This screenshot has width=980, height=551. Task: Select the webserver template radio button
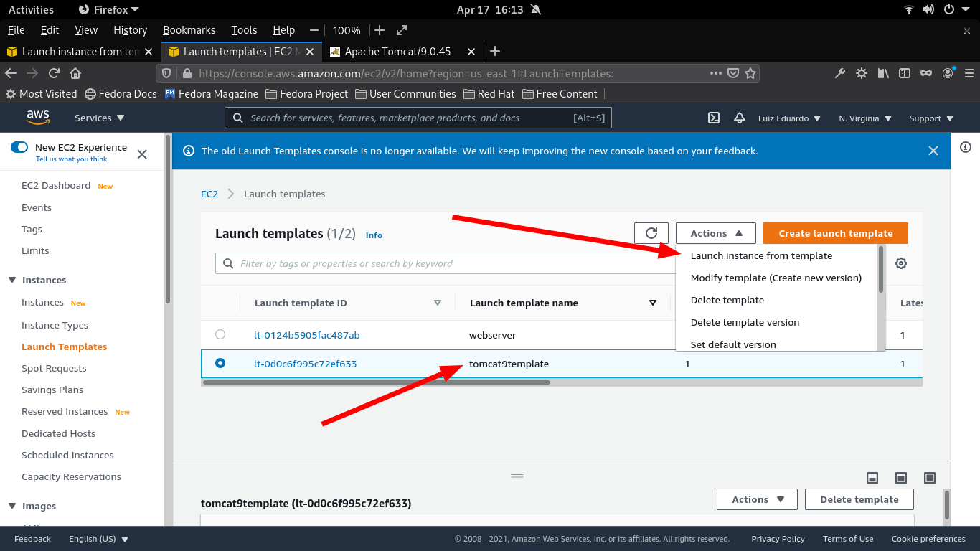click(220, 334)
